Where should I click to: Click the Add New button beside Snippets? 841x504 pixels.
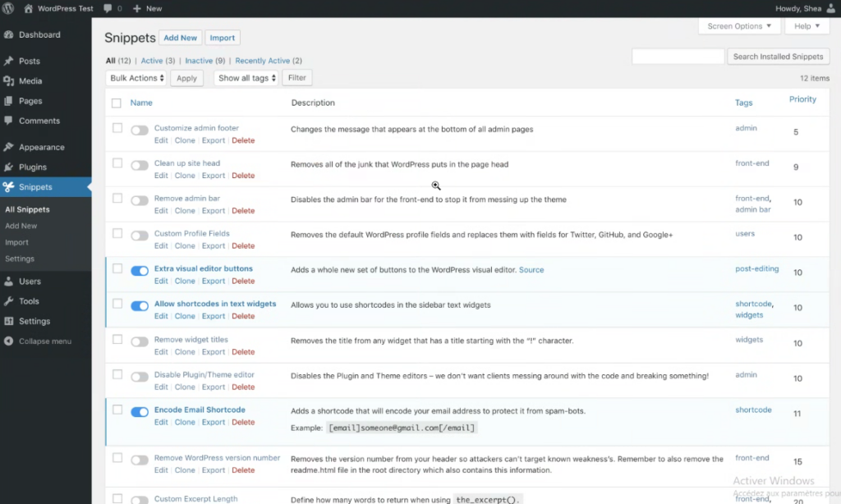[180, 38]
